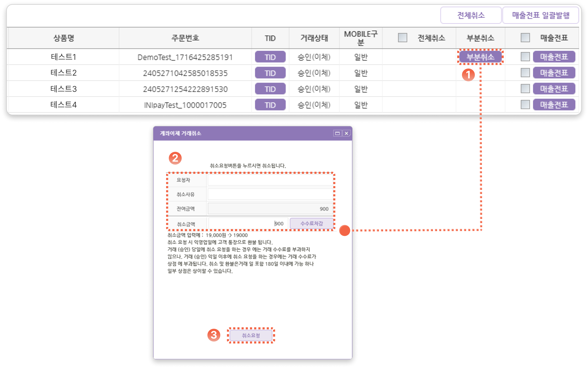Click the 취소요청 button

point(251,335)
